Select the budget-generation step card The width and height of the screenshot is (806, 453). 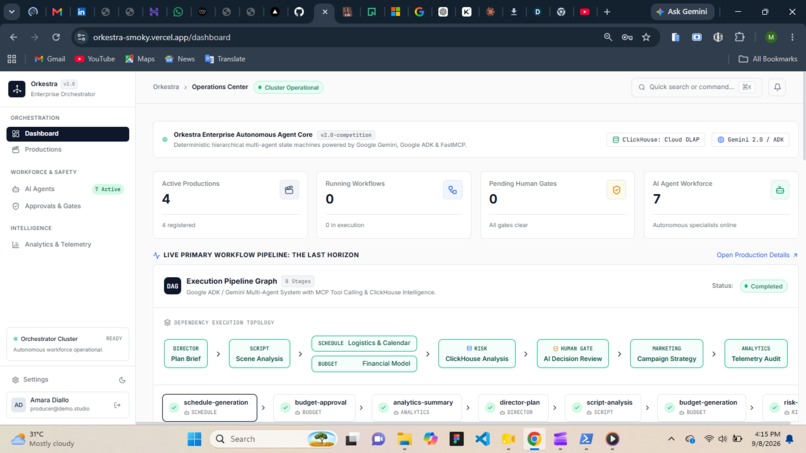(701, 408)
